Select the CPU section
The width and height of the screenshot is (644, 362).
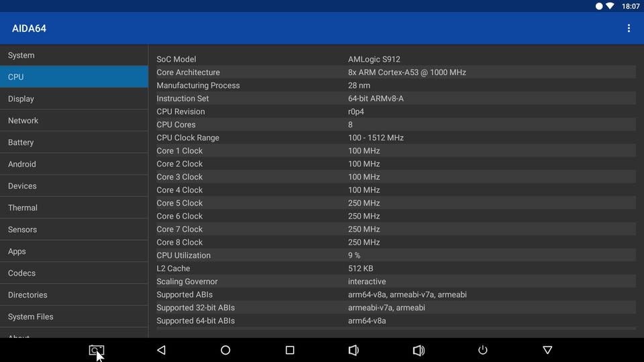tap(74, 76)
